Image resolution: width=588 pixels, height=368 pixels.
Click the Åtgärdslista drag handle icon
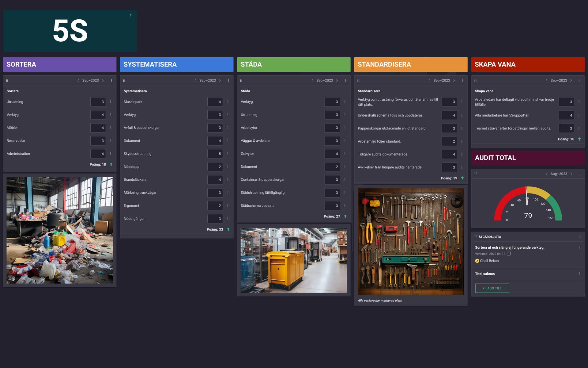[476, 237]
